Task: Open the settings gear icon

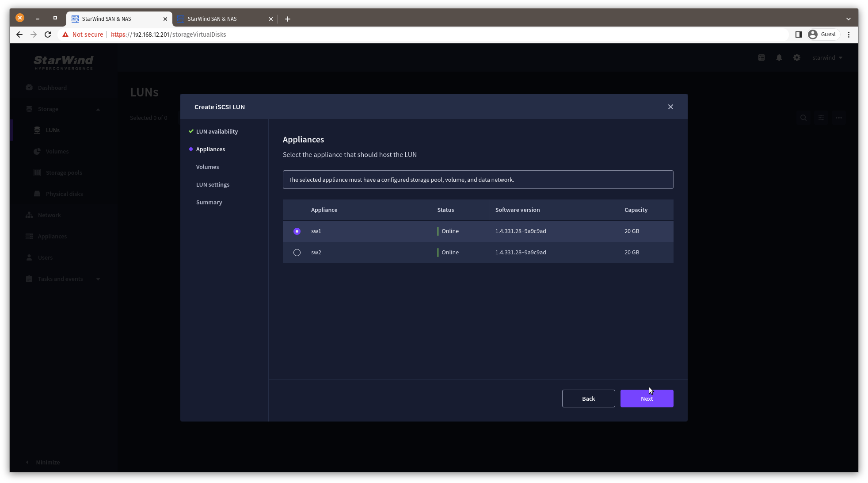Action: pos(796,58)
